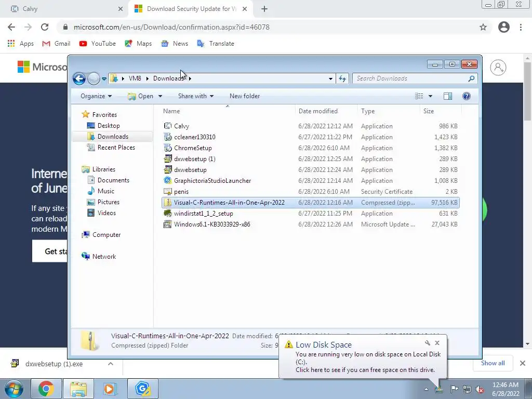This screenshot has height=399, width=532.
Task: Click Chrome's back arrow
Action: pos(11,27)
